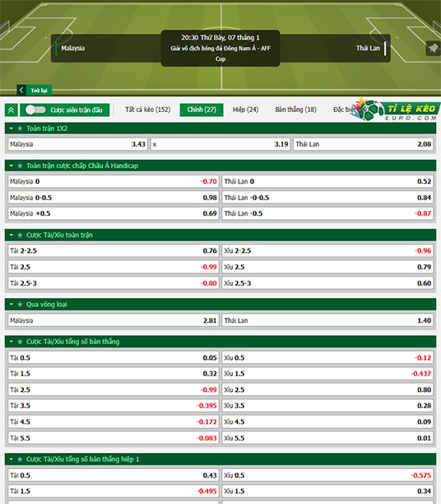Pick Malaysia +0.5 handicap at 0.69
441x504 pixels.
coord(113,213)
